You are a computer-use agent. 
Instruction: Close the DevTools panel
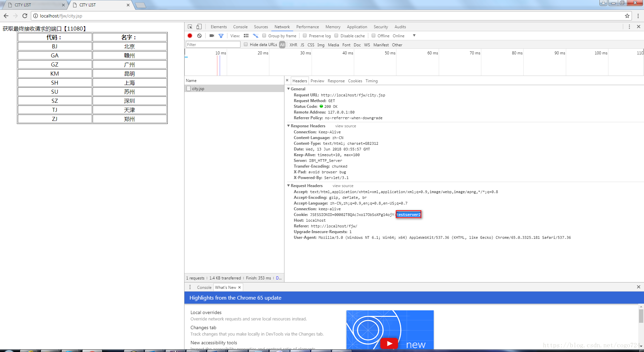(639, 27)
